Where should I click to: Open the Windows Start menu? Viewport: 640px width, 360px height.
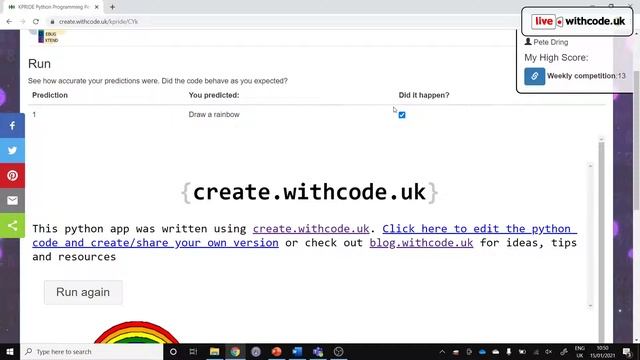[10, 351]
